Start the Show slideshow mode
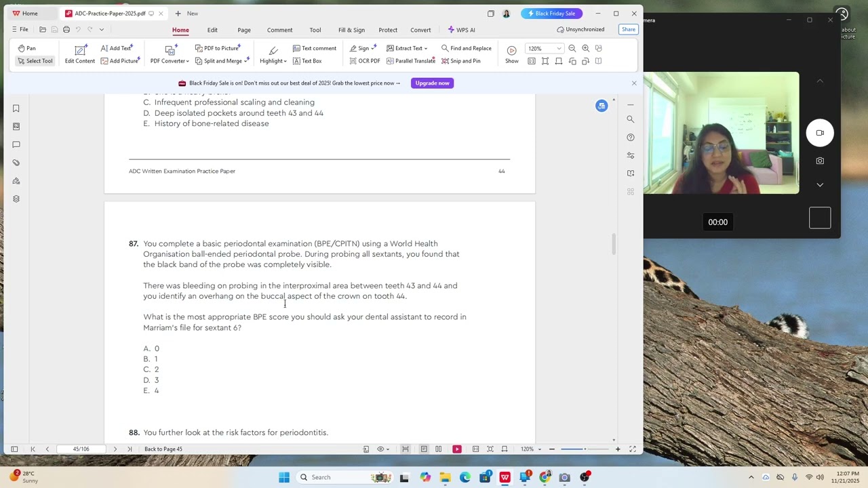This screenshot has height=488, width=868. [x=512, y=54]
